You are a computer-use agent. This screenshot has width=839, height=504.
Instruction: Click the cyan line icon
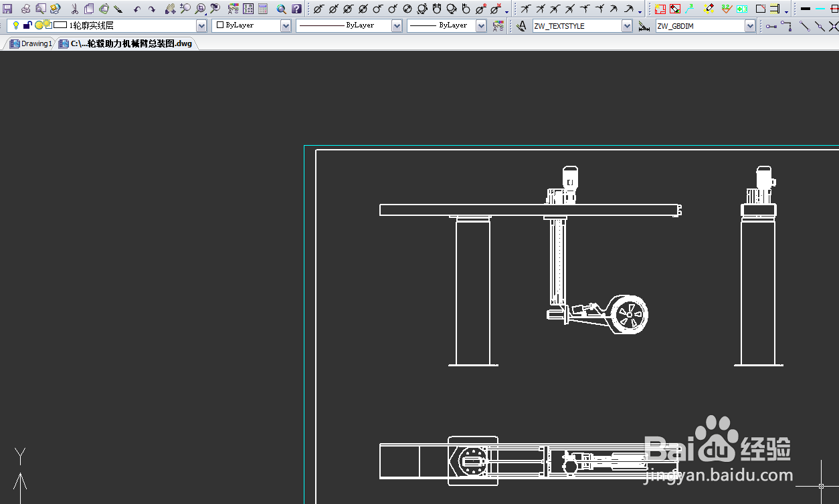820,9
